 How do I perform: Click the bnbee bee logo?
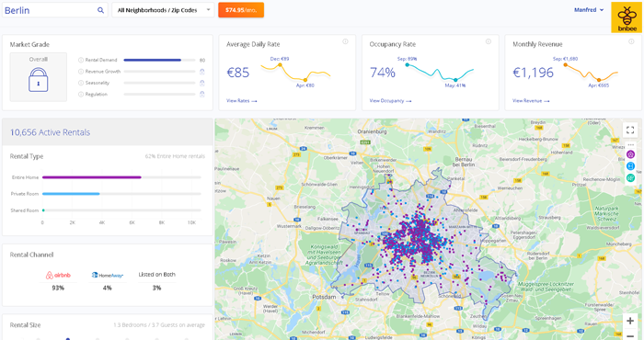[627, 17]
